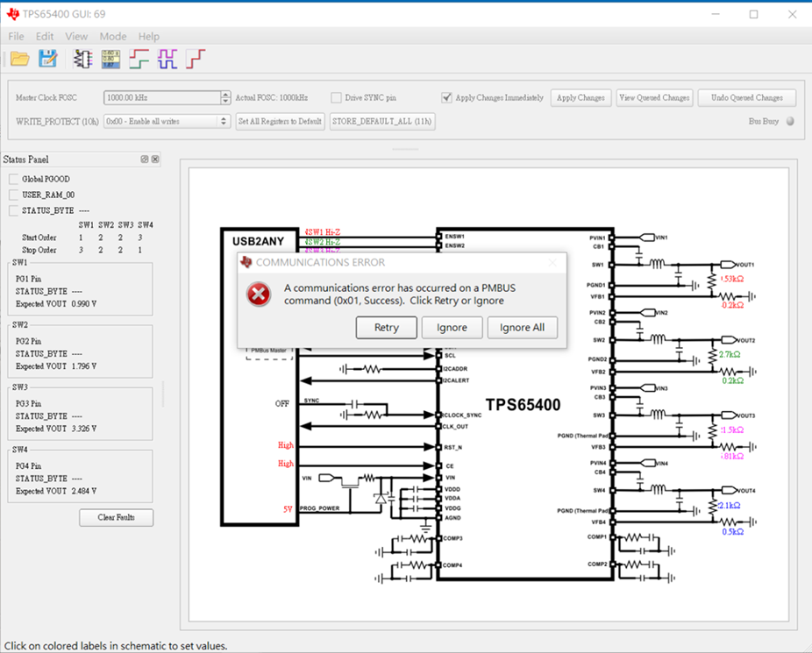Click STORE_DEFAULT_ALL (11h) button
This screenshot has width=812, height=653.
382,121
